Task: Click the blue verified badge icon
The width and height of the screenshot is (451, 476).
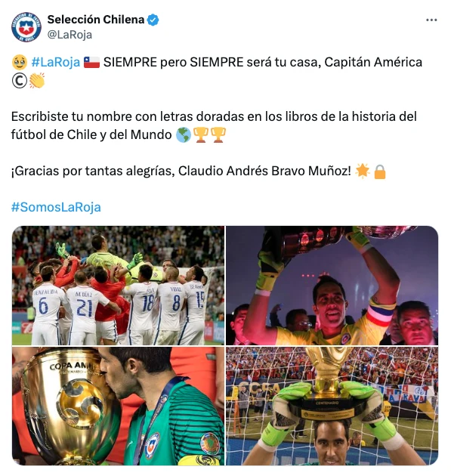Action: [153, 20]
